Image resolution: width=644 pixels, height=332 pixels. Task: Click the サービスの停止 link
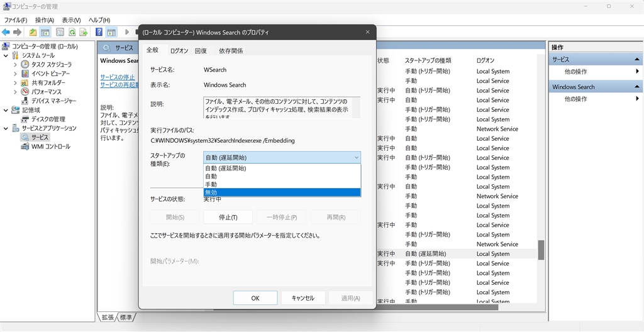pyautogui.click(x=118, y=77)
